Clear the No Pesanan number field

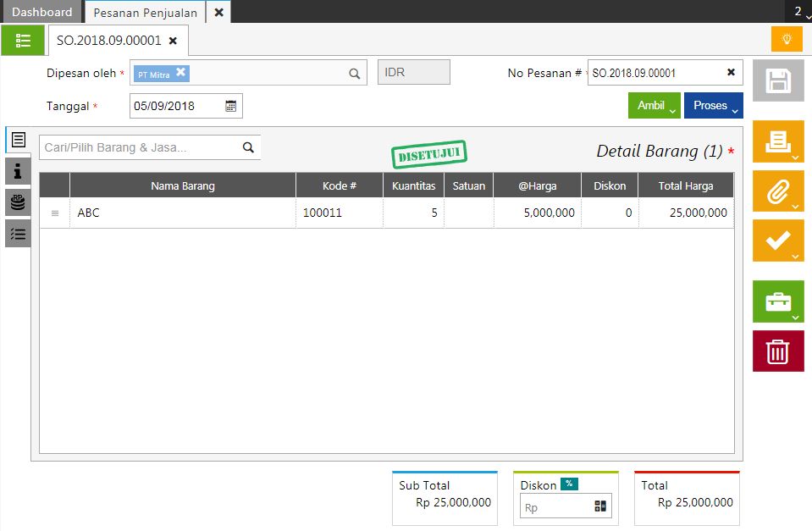731,73
